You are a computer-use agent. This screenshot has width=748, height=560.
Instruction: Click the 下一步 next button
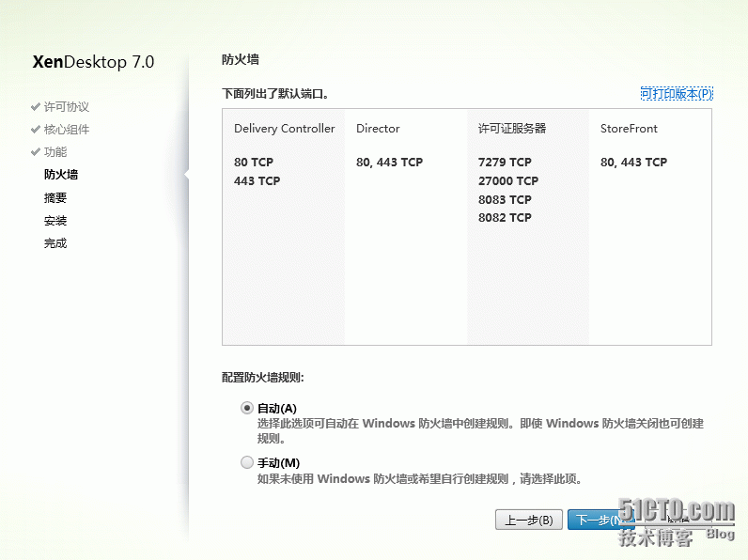pos(600,520)
